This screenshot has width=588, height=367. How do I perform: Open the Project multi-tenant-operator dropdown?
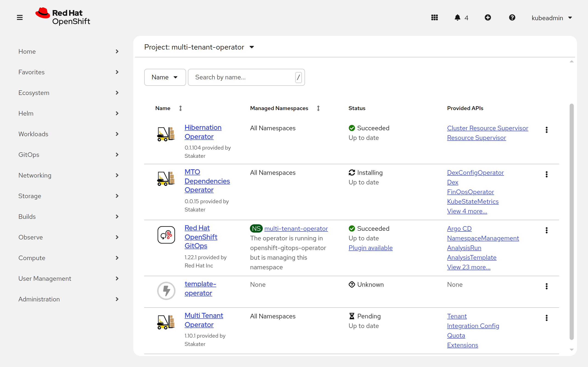pyautogui.click(x=199, y=47)
